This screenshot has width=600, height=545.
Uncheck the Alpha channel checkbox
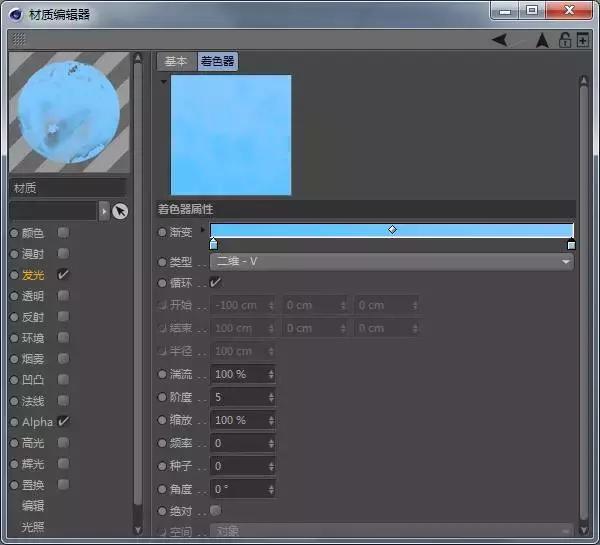tap(63, 421)
